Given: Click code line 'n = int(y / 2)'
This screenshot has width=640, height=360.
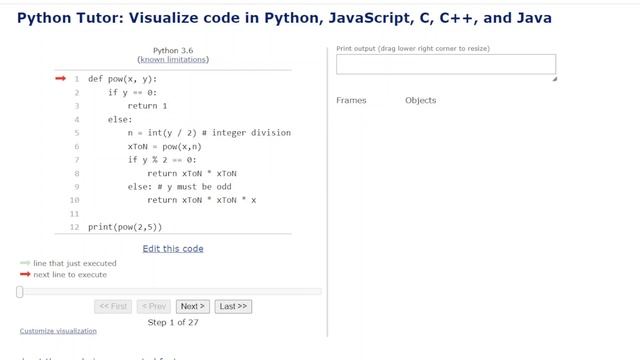Looking at the screenshot, I should click(162, 133).
